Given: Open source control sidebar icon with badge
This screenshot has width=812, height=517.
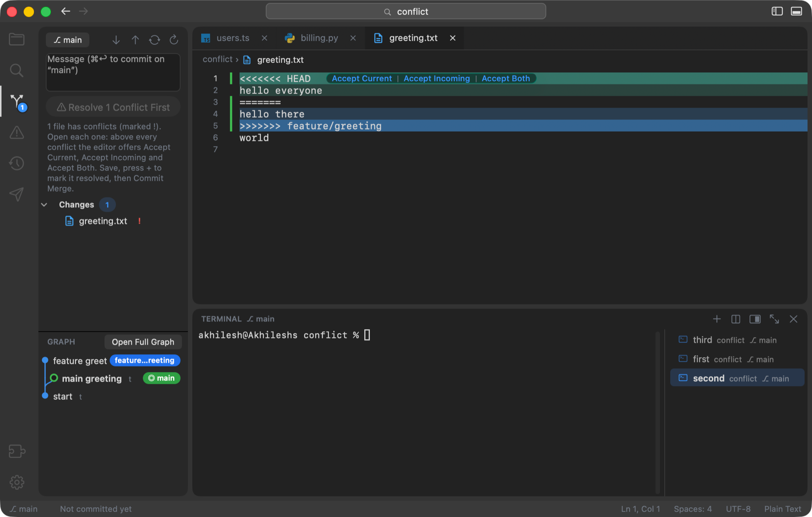Looking at the screenshot, I should pyautogui.click(x=17, y=102).
